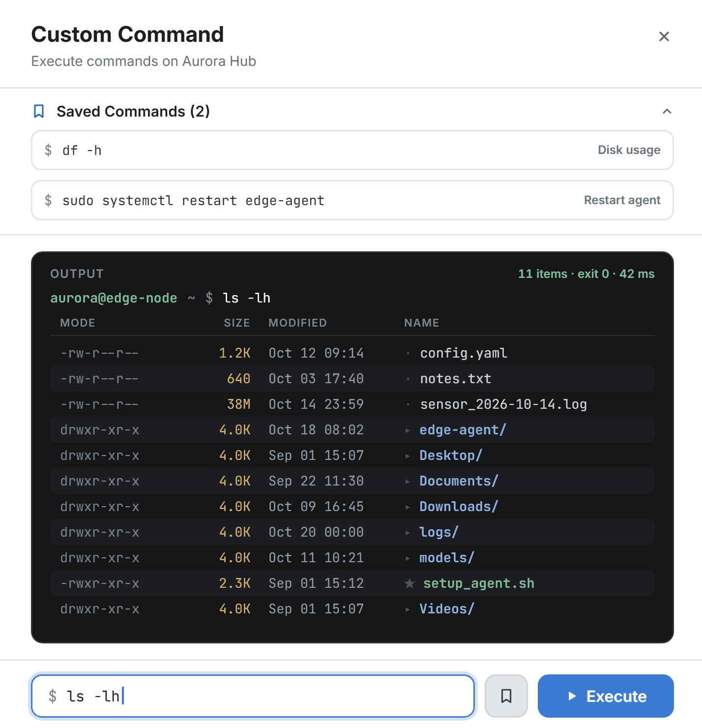Expand the Downloads/ directory arrow
Viewport: 702px width, 728px height.
point(408,507)
